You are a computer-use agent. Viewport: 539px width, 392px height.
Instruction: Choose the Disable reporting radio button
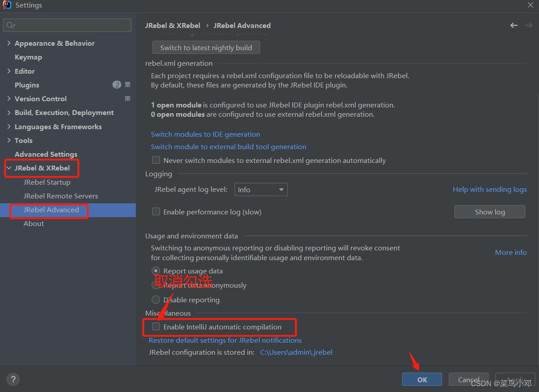[156, 300]
